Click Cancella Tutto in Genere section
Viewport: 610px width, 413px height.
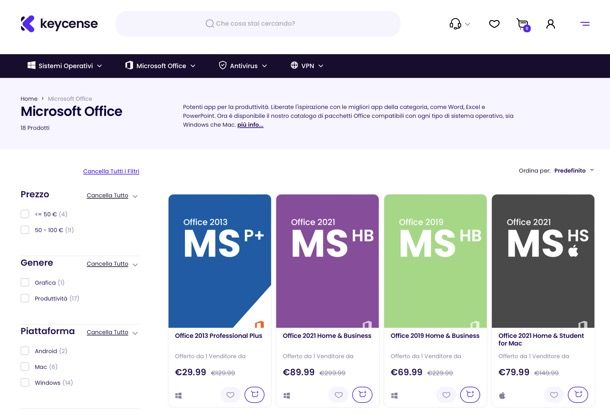coord(107,264)
